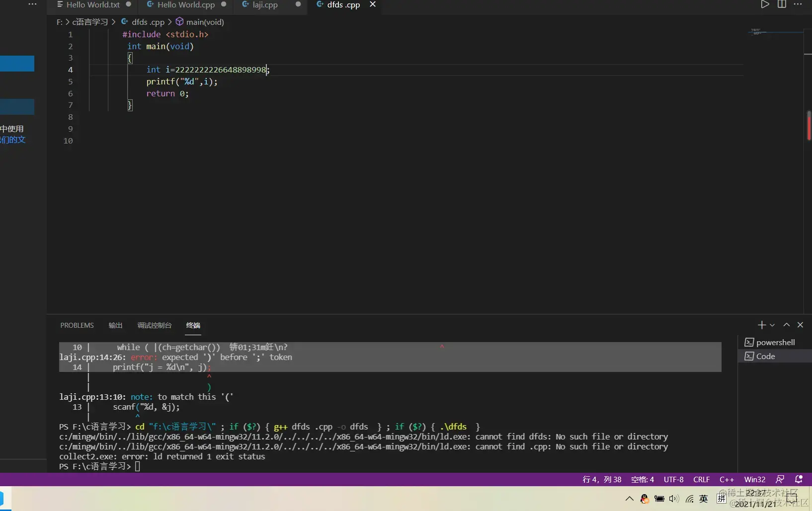Click the F: drive breadcrumb
This screenshot has width=812, height=511.
[59, 22]
